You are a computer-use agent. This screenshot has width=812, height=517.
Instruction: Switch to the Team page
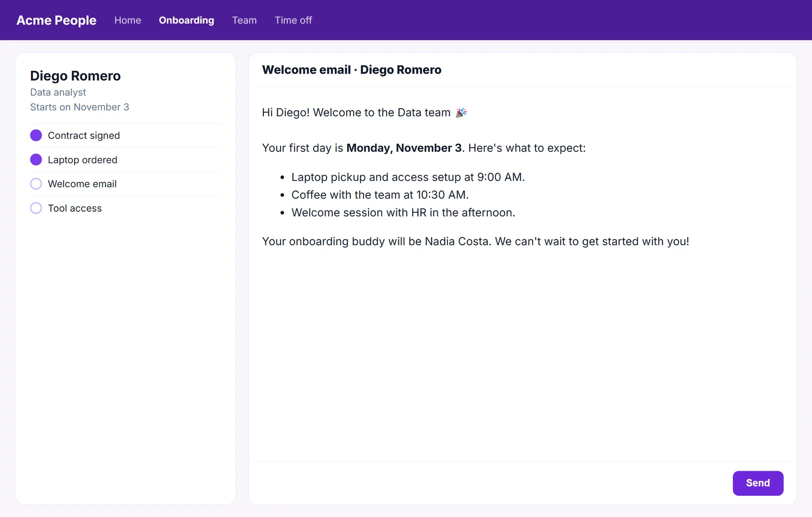pos(244,20)
